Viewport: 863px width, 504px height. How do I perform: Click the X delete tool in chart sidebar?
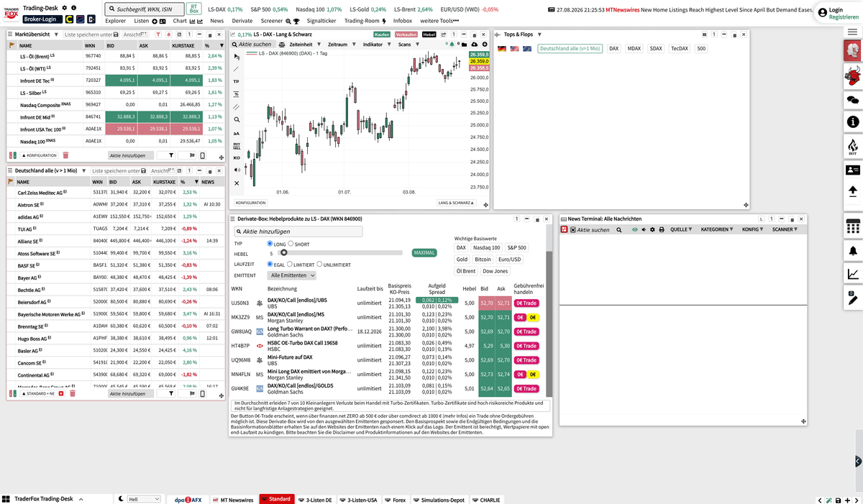237,183
